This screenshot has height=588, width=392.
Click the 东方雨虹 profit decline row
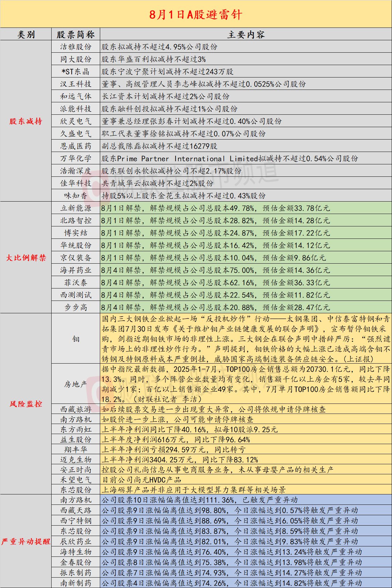[x=246, y=429]
